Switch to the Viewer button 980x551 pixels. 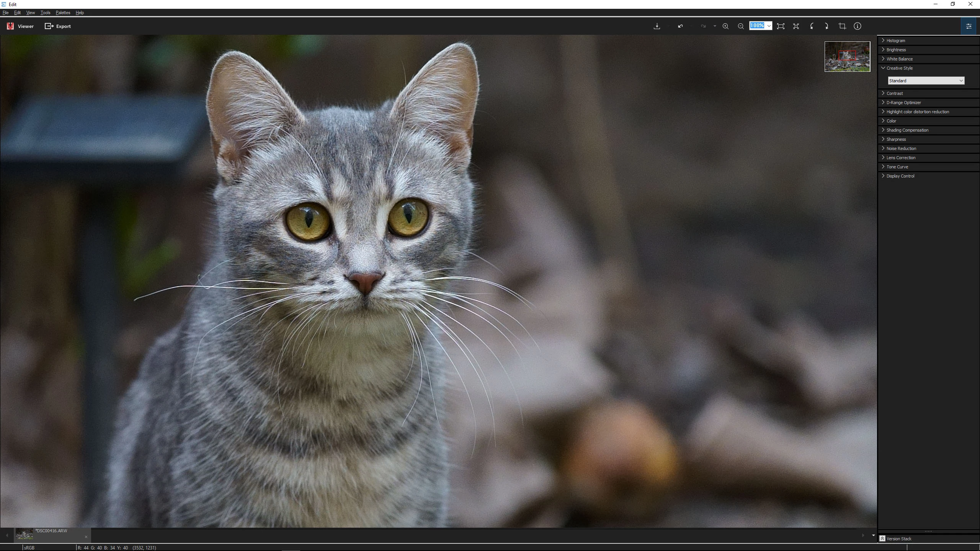[21, 26]
